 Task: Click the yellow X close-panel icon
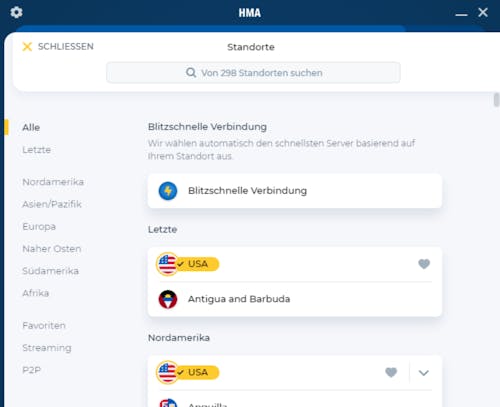coord(27,47)
